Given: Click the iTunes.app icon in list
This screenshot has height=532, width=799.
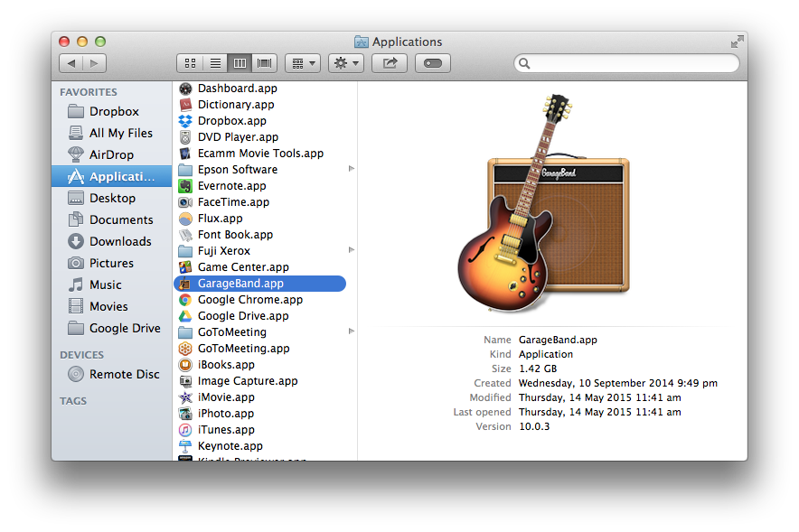Looking at the screenshot, I should (185, 430).
